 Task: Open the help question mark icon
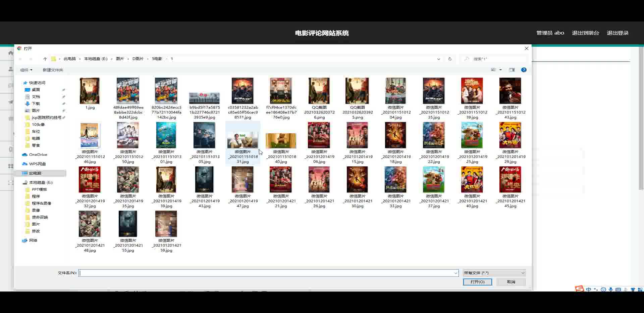tap(524, 70)
